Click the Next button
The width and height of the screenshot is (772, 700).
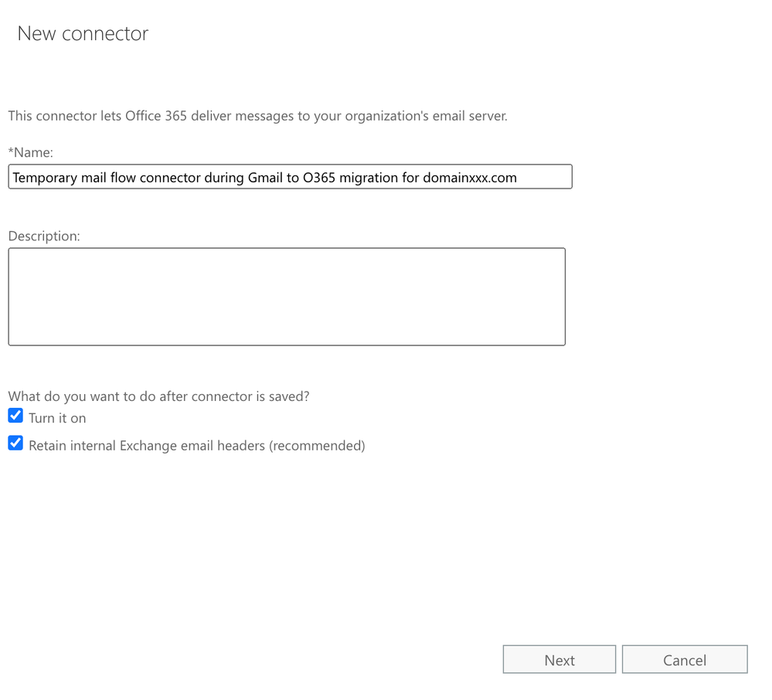(559, 659)
